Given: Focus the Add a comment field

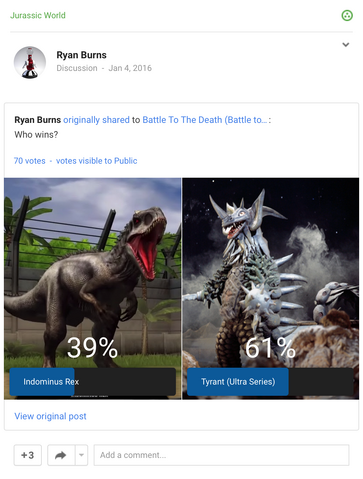Looking at the screenshot, I should pyautogui.click(x=221, y=455).
